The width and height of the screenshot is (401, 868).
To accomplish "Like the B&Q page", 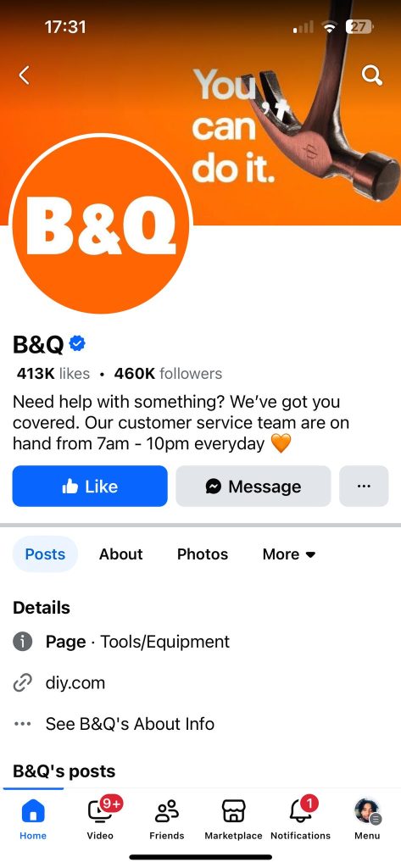I will click(x=90, y=486).
